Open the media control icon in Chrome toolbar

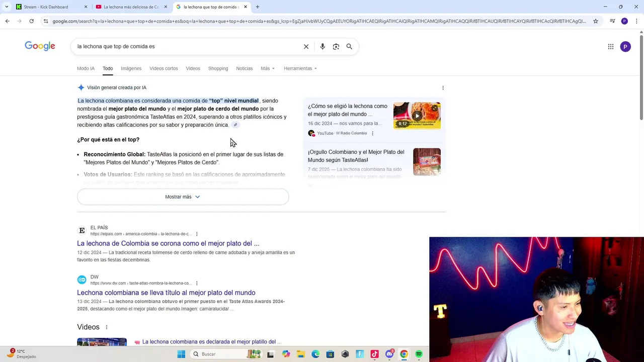point(612,21)
